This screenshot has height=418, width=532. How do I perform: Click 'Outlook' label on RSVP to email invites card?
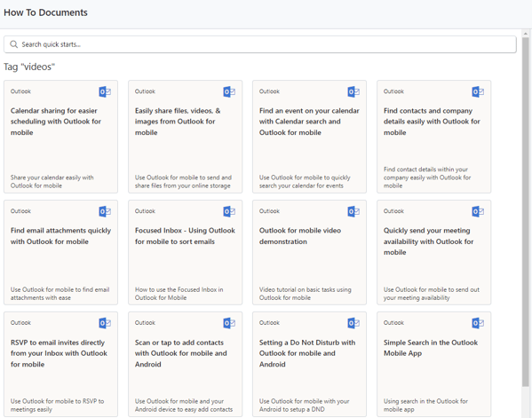point(20,322)
